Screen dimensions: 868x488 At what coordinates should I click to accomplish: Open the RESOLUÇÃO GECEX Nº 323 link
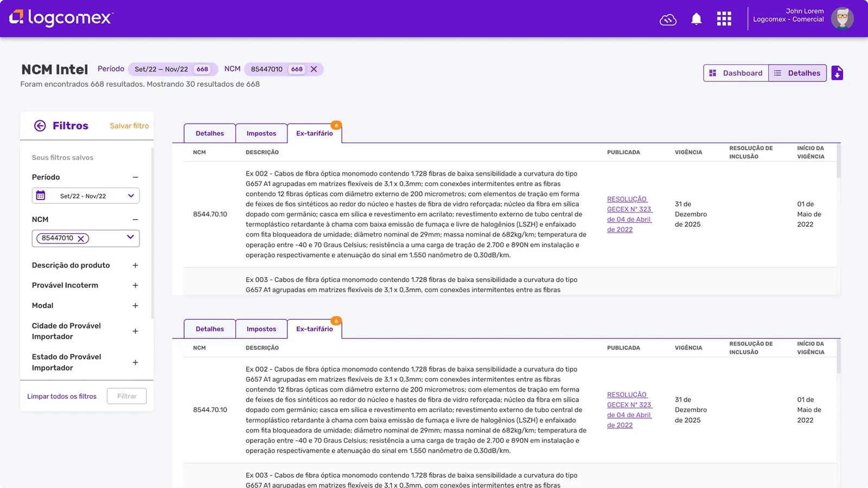tap(629, 214)
